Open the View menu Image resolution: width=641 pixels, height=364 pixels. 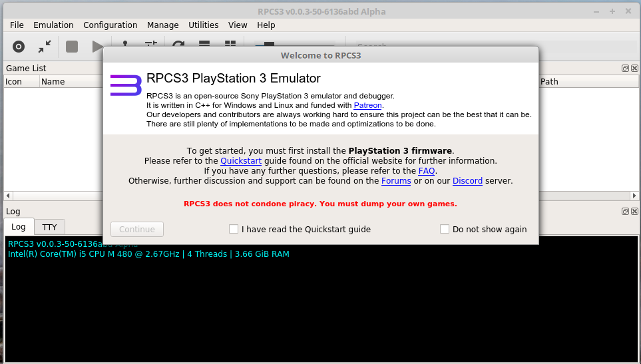[238, 25]
